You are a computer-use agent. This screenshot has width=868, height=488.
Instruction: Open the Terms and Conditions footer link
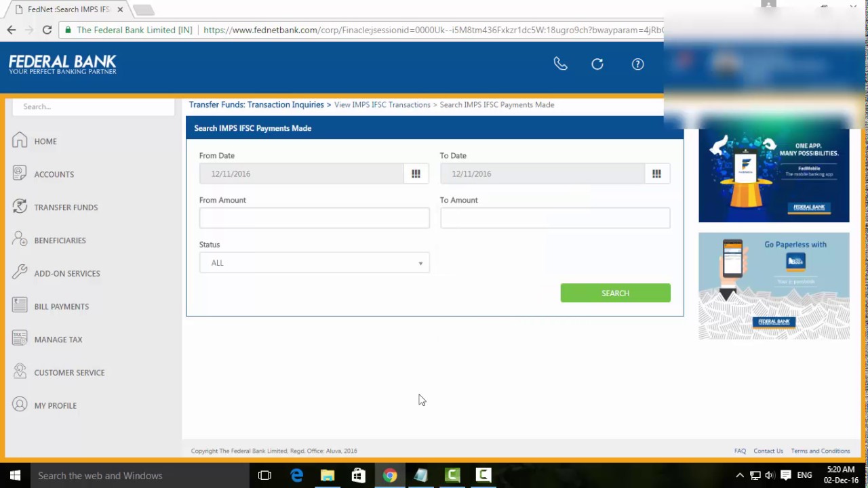pyautogui.click(x=821, y=451)
